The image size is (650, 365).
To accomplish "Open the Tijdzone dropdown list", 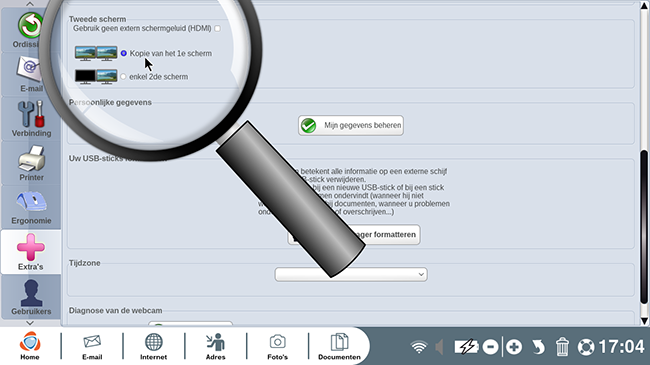I will tap(351, 274).
